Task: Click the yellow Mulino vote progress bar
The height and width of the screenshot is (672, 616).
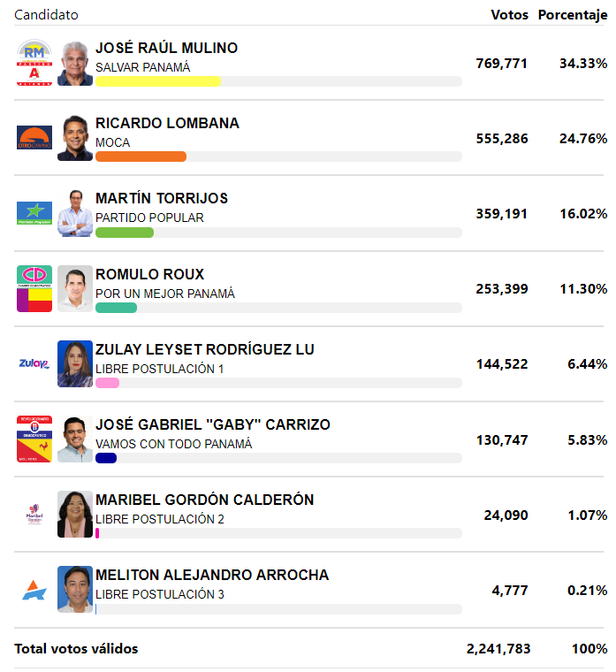Action: [x=158, y=81]
